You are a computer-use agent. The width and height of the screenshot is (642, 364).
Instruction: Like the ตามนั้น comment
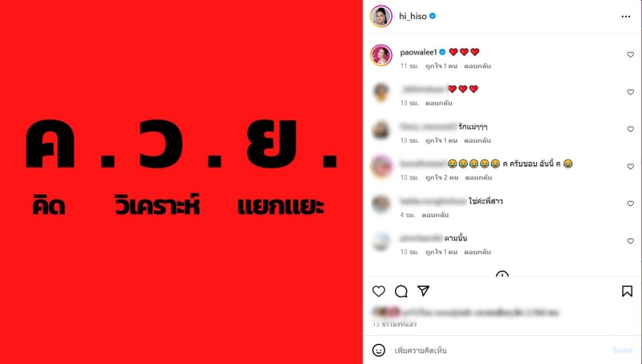pos(631,241)
